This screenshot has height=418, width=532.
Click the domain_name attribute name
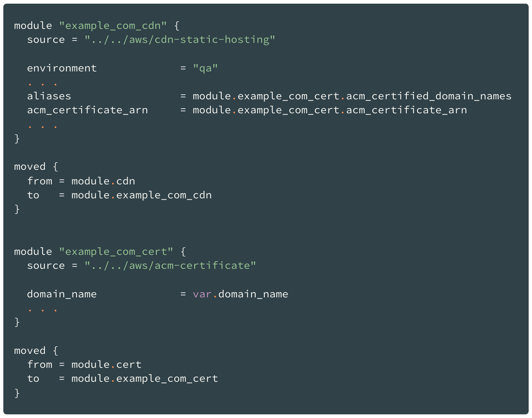click(x=62, y=294)
